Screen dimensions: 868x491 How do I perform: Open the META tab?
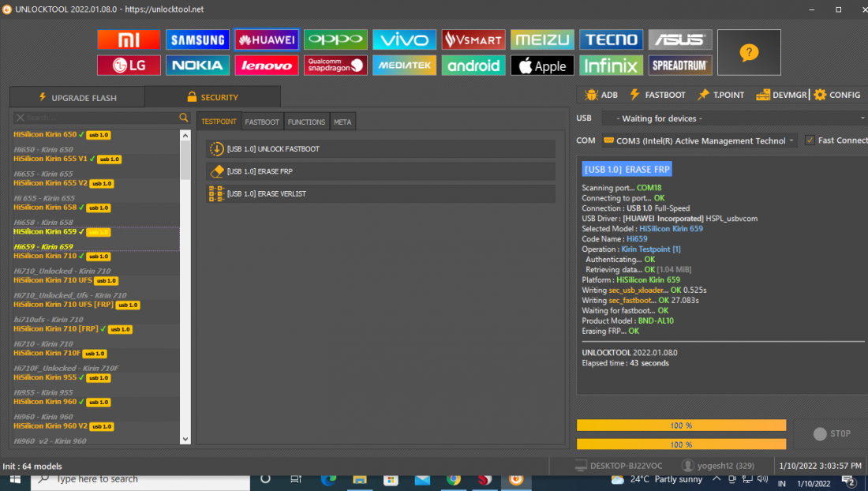[x=342, y=122]
